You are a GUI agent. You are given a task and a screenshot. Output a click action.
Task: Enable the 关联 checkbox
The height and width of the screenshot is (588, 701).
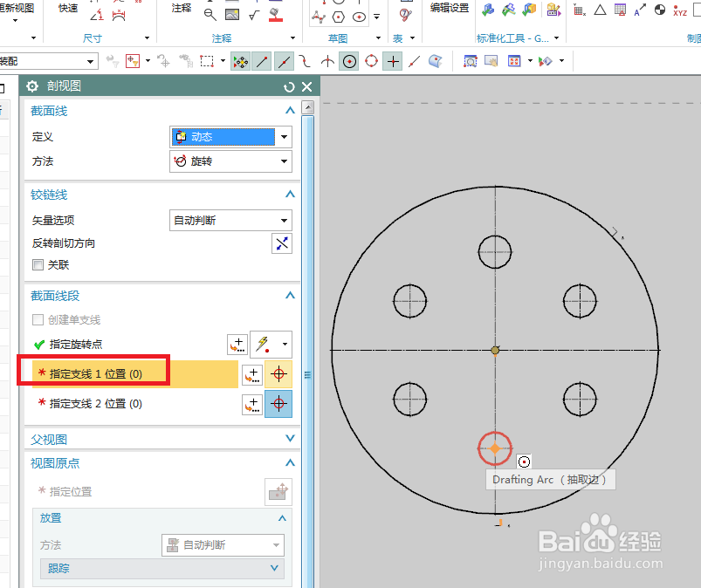coord(38,265)
